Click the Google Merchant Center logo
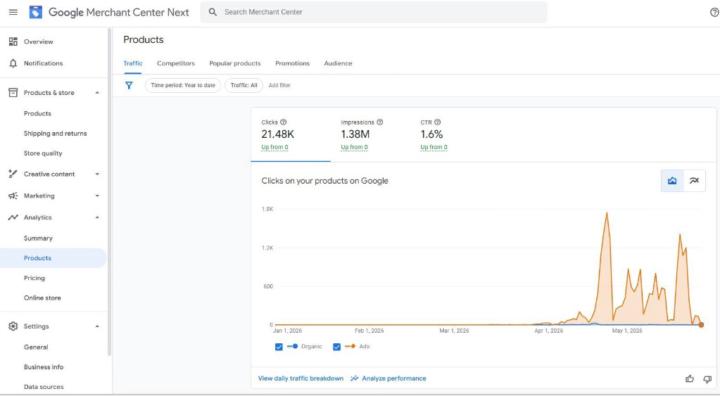This screenshot has height=396, width=720. pos(36,12)
